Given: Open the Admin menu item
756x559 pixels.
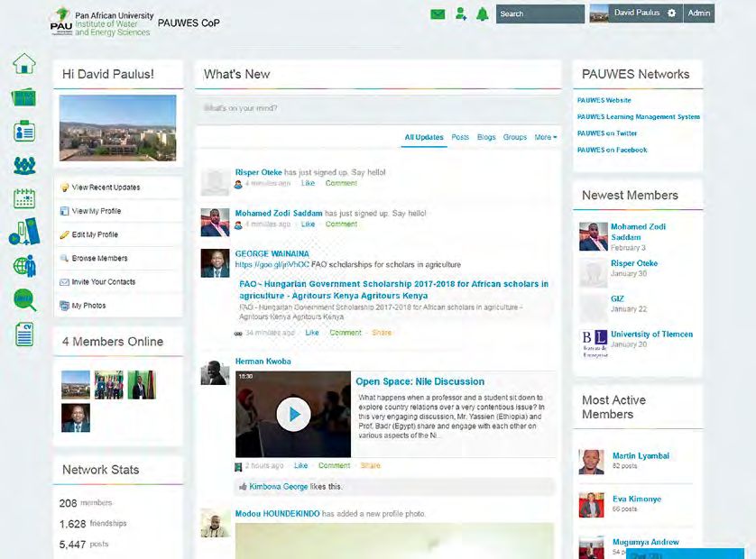Looking at the screenshot, I should tap(698, 13).
